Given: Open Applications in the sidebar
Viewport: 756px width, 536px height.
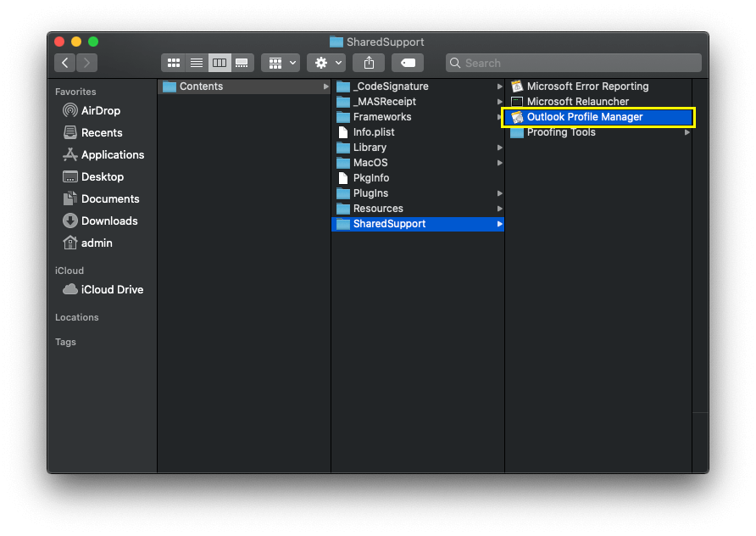Looking at the screenshot, I should (x=103, y=155).
